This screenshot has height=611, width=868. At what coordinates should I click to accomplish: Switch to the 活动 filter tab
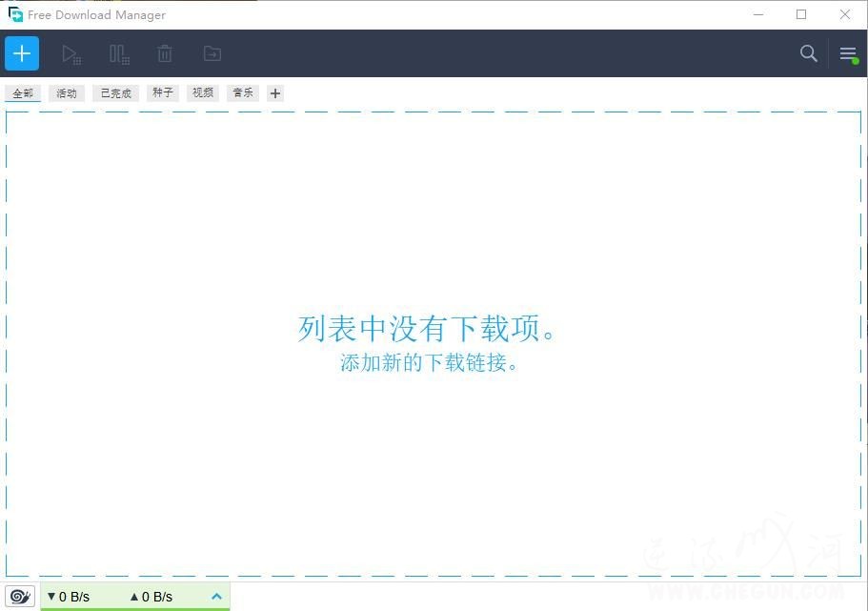point(67,93)
